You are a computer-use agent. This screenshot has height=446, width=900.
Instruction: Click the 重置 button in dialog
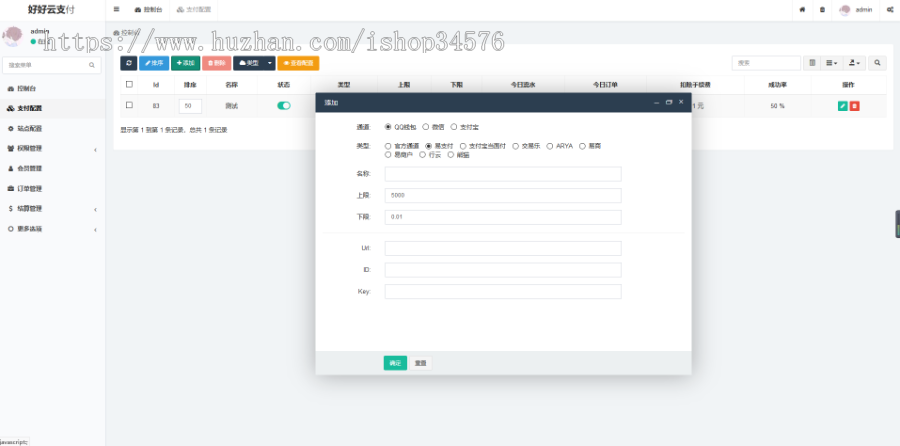[421, 363]
